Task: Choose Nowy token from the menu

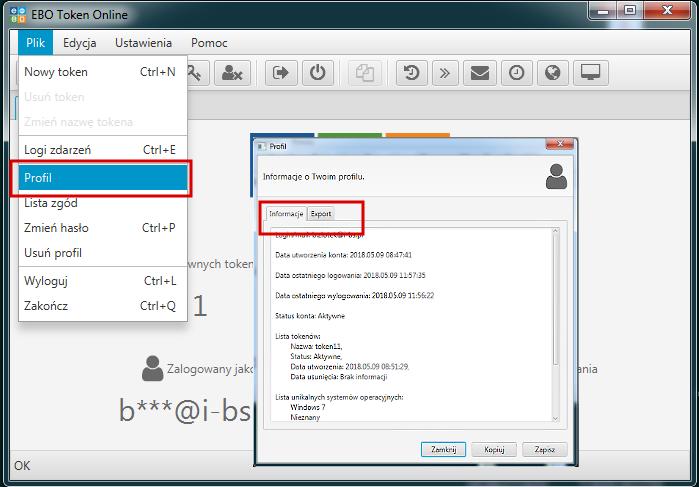Action: click(x=103, y=72)
